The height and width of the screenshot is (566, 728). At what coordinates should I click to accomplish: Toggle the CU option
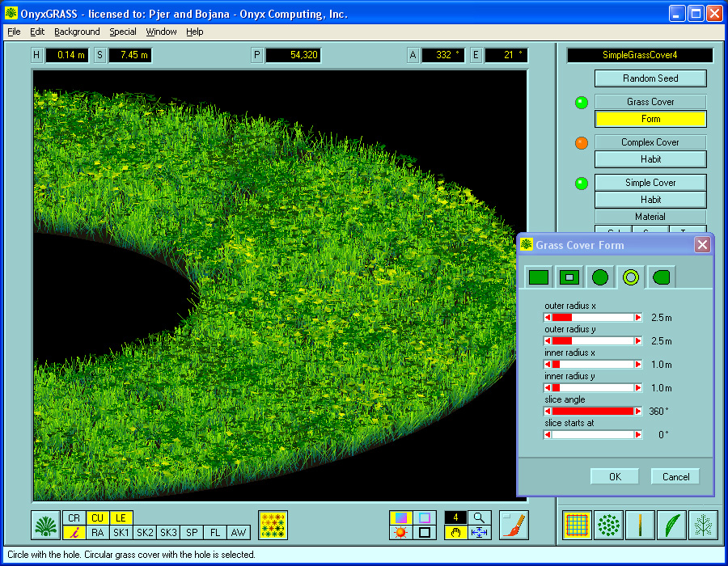[97, 517]
